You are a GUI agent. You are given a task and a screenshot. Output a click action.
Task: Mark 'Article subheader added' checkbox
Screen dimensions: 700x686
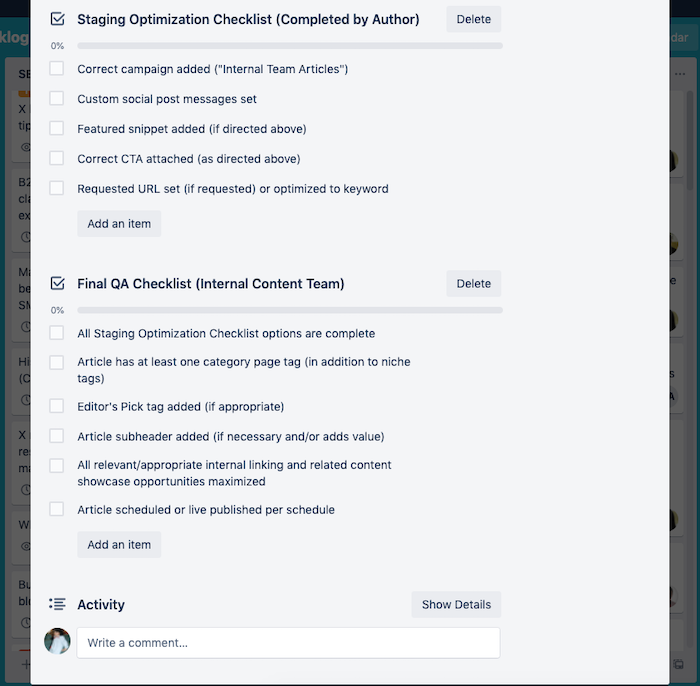point(57,436)
